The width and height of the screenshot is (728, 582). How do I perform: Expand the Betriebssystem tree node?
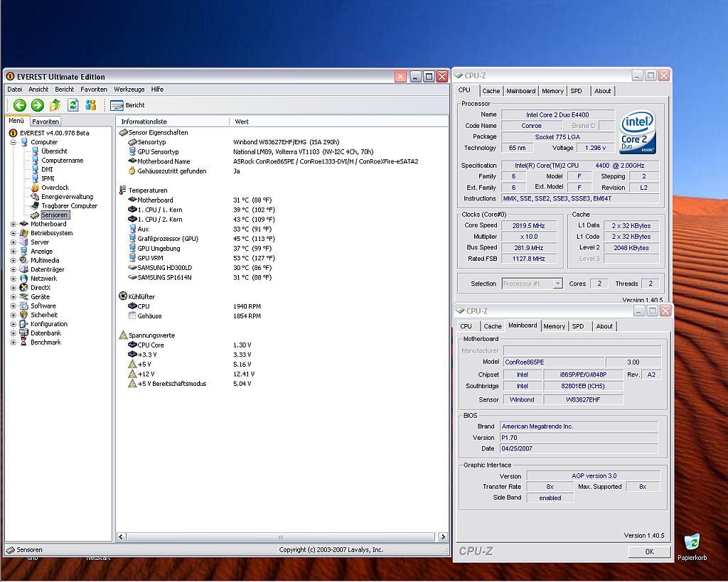click(x=14, y=234)
